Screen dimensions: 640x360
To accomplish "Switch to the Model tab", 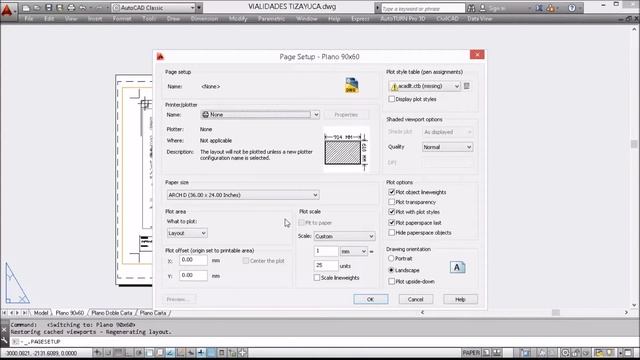I will click(41, 313).
